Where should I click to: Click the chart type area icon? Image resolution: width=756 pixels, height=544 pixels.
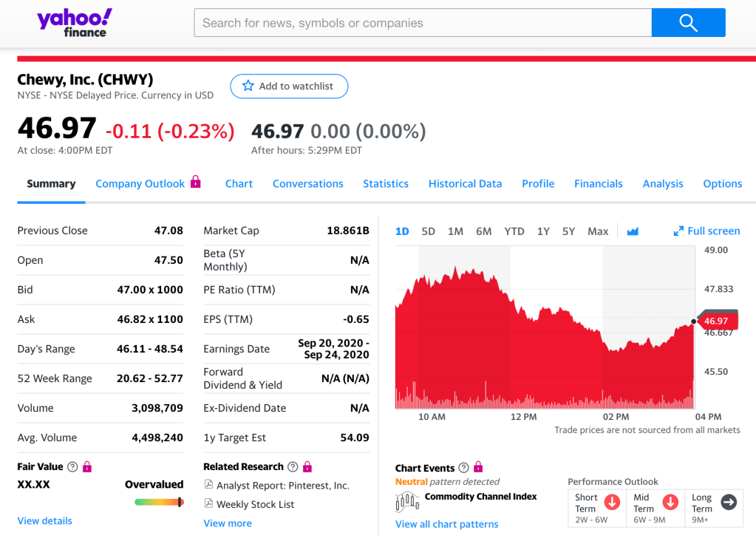633,231
